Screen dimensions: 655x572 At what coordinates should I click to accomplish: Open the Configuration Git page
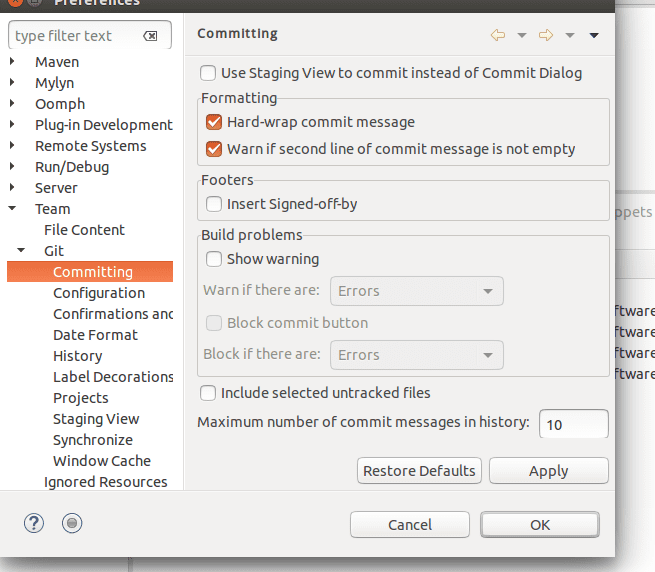[99, 293]
